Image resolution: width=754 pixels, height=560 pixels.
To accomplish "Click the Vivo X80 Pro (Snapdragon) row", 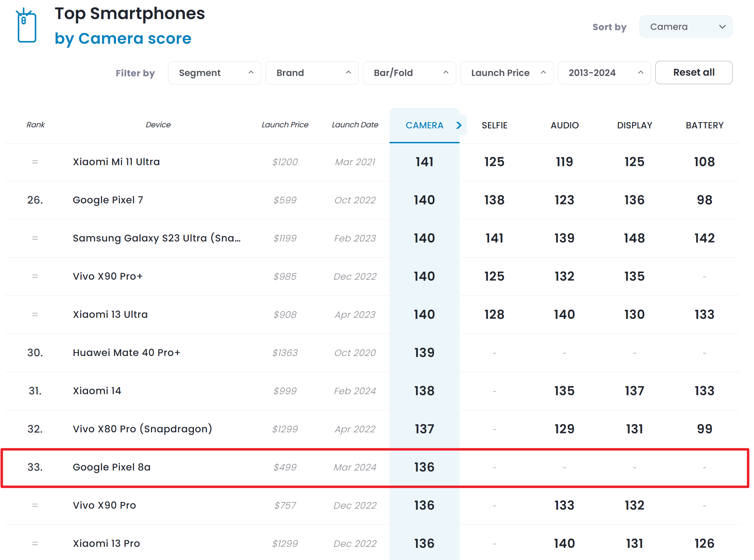I will click(x=142, y=429).
